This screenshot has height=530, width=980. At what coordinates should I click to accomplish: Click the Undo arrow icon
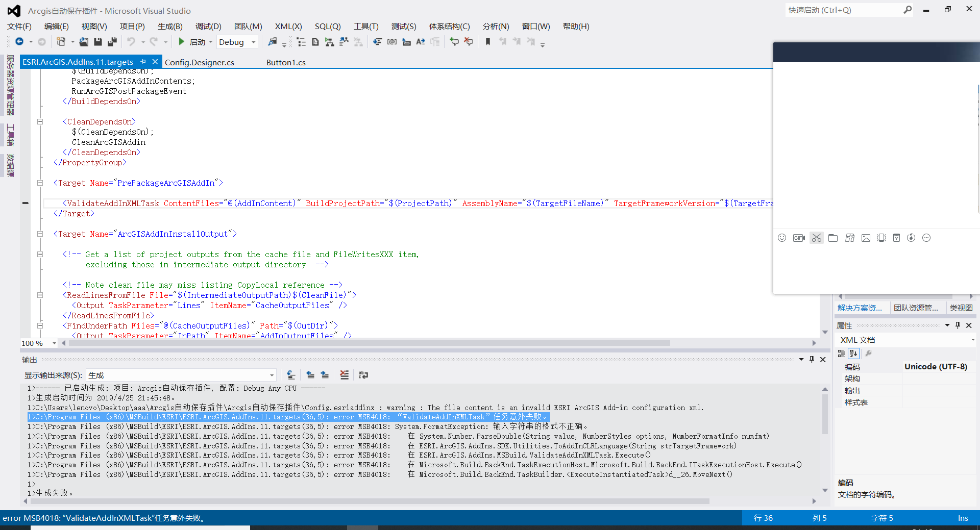point(131,42)
